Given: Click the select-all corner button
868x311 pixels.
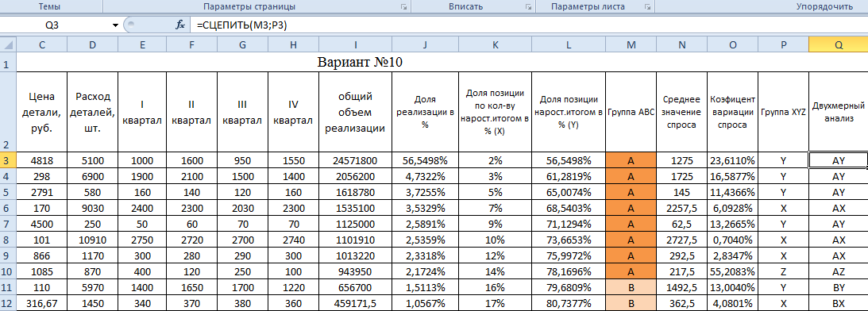Looking at the screenshot, I should pyautogui.click(x=8, y=45).
